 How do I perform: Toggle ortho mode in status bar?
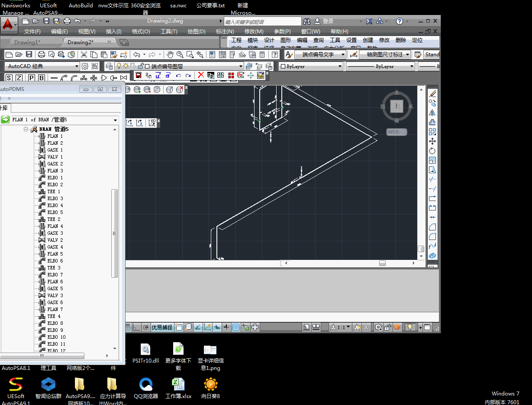click(136, 327)
